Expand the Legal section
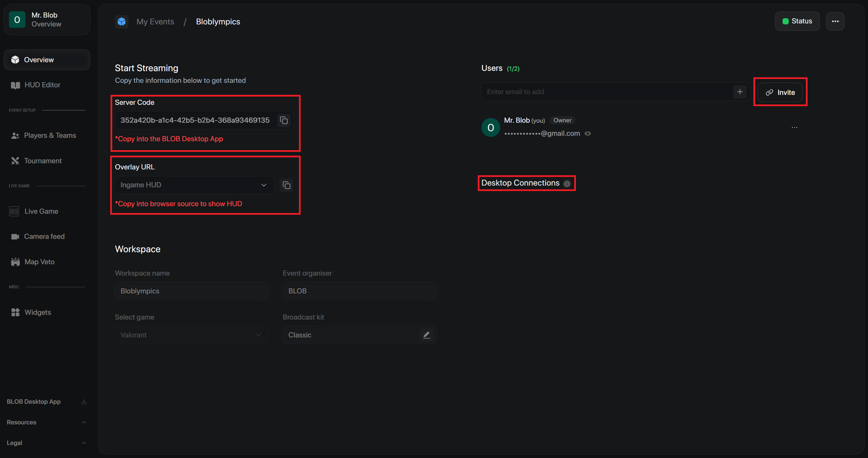868x458 pixels. [x=47, y=443]
